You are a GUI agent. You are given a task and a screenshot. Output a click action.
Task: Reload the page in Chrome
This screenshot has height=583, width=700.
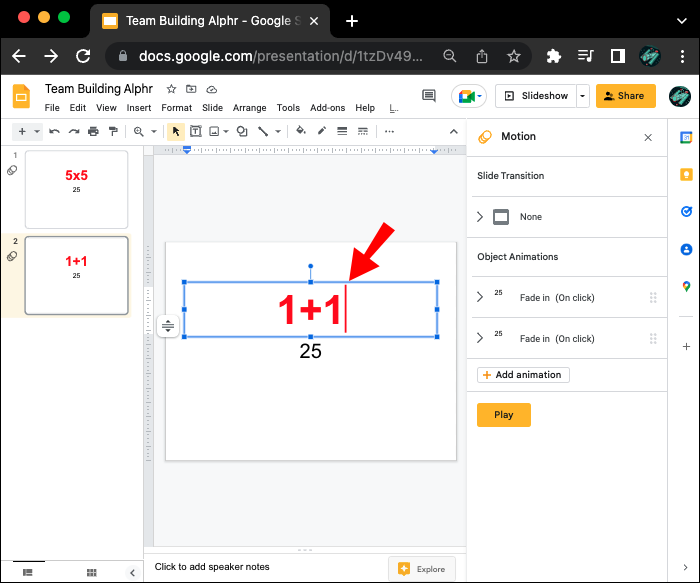[x=83, y=56]
